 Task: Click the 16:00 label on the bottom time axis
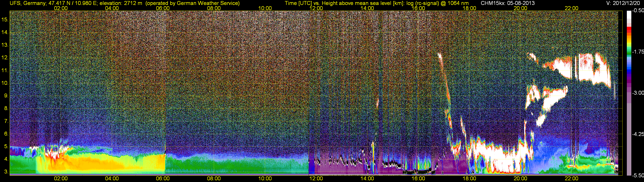pos(418,179)
